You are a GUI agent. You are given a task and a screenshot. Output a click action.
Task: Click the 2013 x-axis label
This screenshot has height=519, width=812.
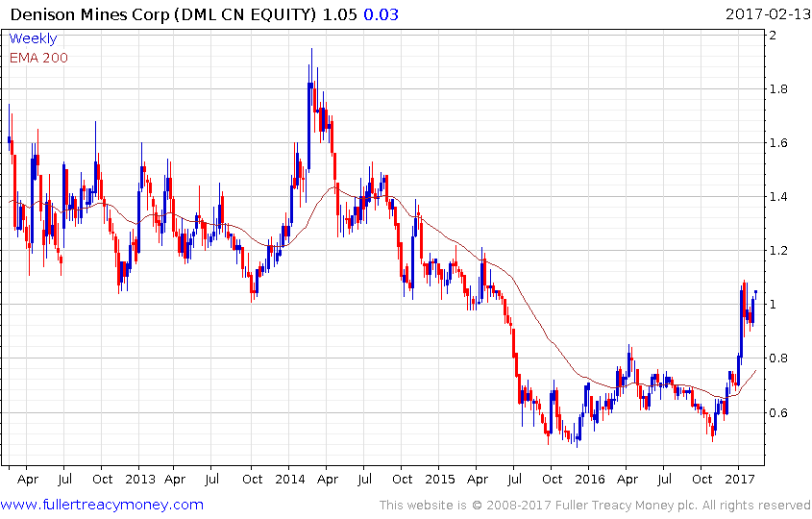(x=140, y=480)
